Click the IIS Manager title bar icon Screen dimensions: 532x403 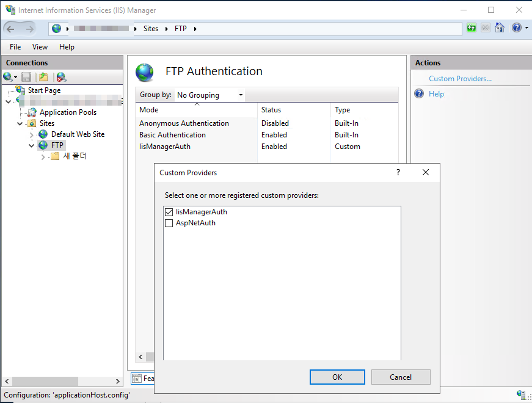pos(10,10)
